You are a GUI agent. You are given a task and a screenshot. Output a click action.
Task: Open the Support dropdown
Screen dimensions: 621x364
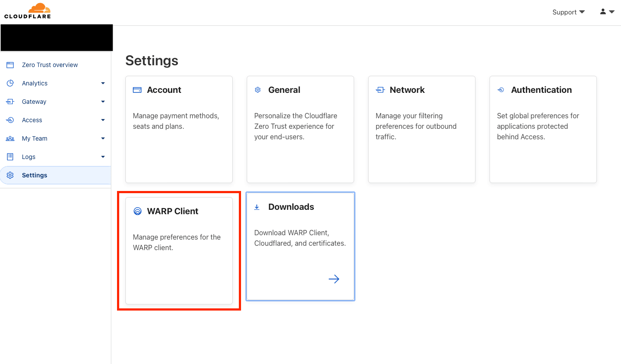pos(568,12)
